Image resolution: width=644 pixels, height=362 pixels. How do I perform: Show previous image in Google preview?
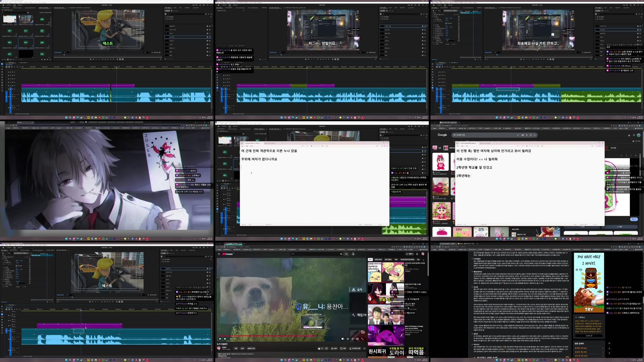click(621, 156)
